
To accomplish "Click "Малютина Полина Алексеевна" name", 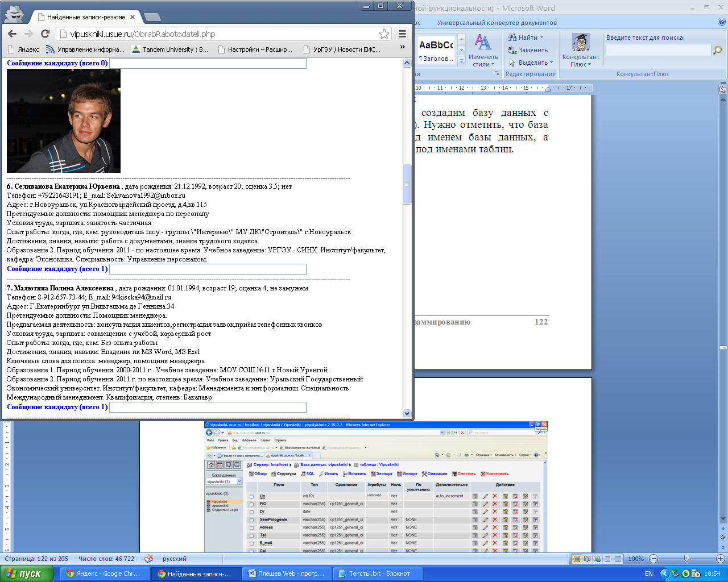I will pyautogui.click(x=64, y=288).
